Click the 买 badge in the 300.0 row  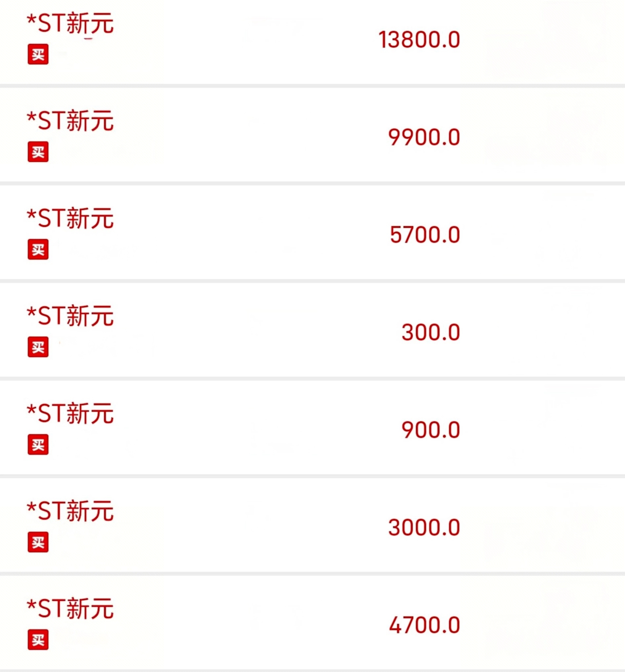[x=38, y=347]
